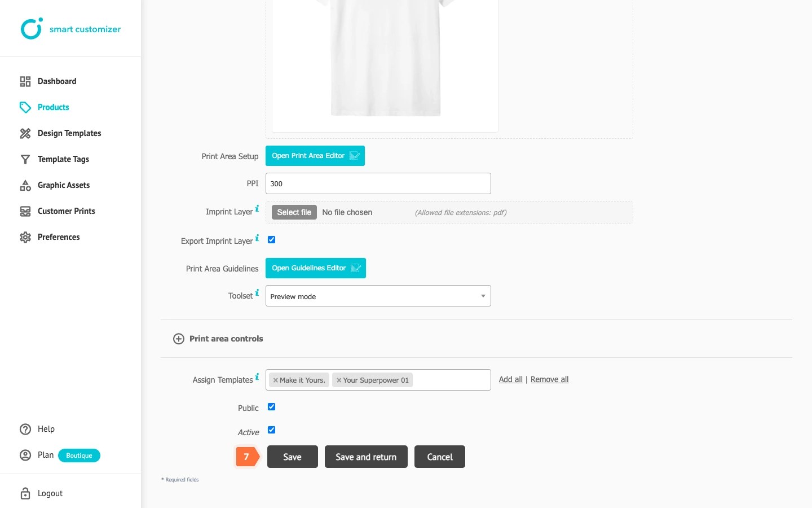Toggle the Active checkbox off
This screenshot has height=508, width=812.
pos(271,430)
